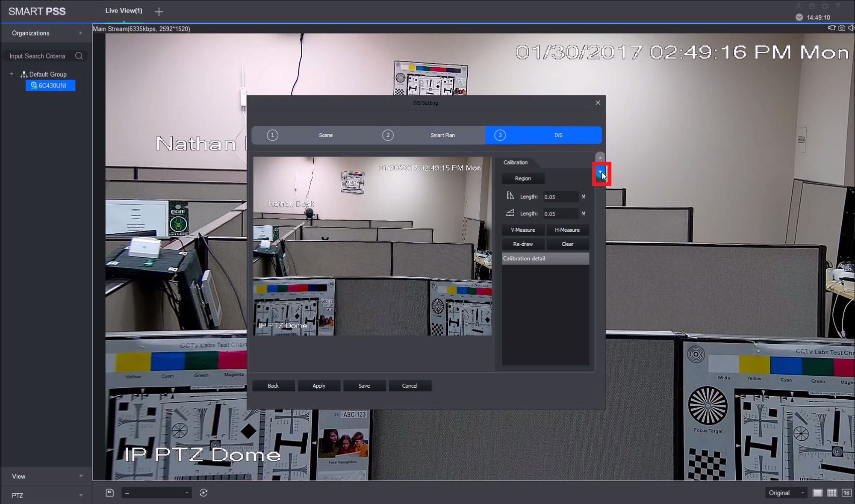This screenshot has width=855, height=504.
Task: Open the Original aspect ratio dropdown
Action: 787,493
